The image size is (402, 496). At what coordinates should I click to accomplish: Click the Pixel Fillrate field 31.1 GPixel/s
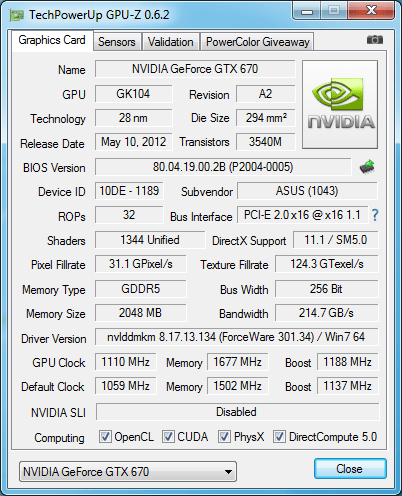(x=140, y=264)
